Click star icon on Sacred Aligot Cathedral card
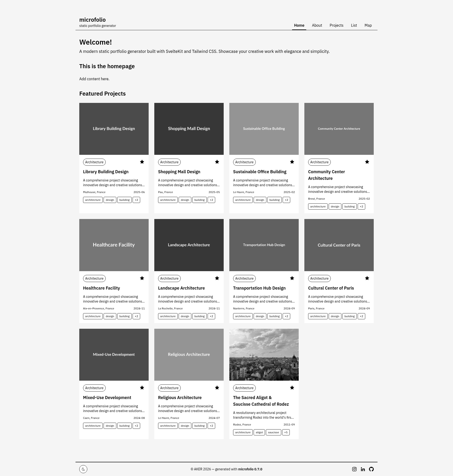This screenshot has height=476, width=453. [292, 388]
